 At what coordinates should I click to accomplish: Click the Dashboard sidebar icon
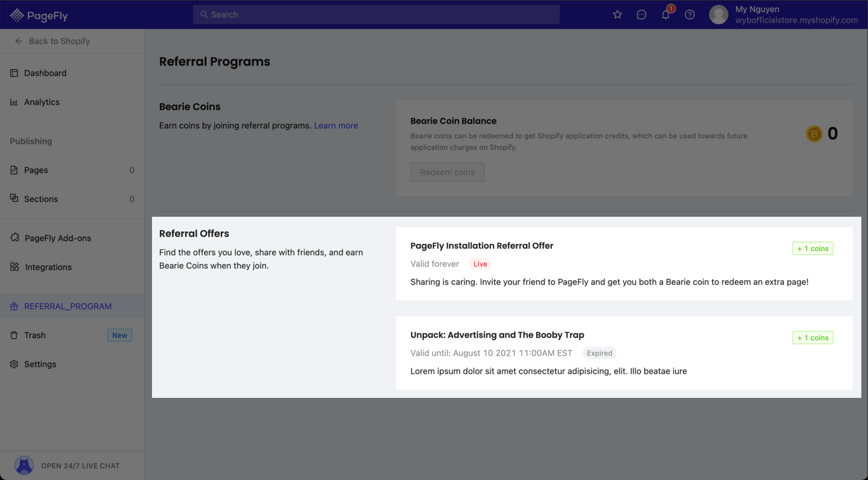[14, 73]
